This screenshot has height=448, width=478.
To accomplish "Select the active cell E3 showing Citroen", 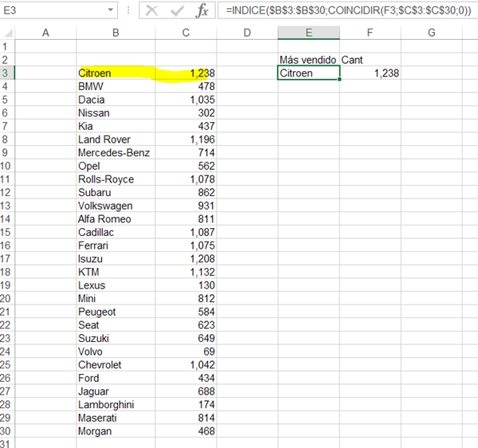I will (x=308, y=73).
